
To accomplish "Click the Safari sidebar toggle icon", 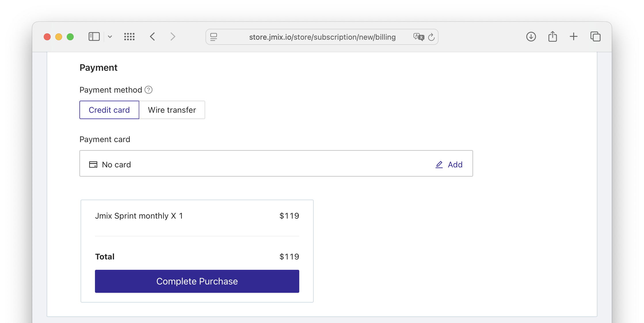I will 94,37.
